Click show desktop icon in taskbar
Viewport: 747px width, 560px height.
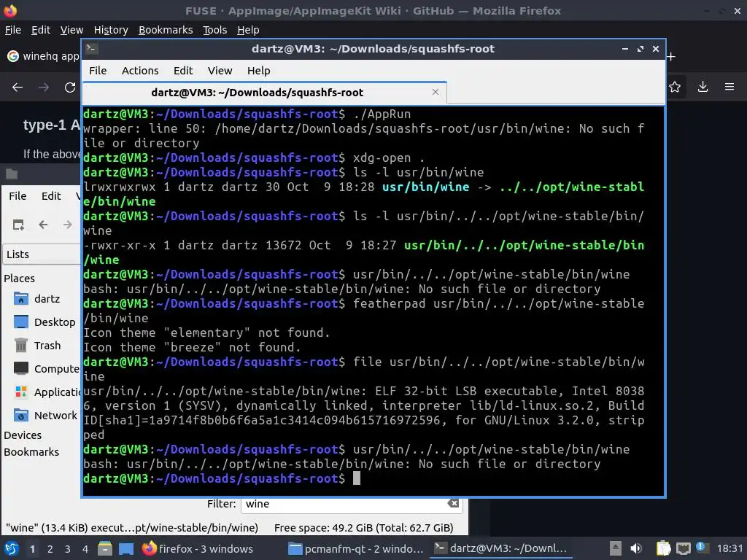coord(126,548)
